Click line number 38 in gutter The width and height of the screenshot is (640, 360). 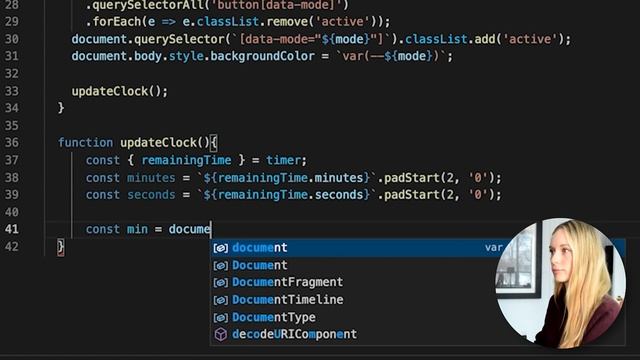tap(12, 178)
